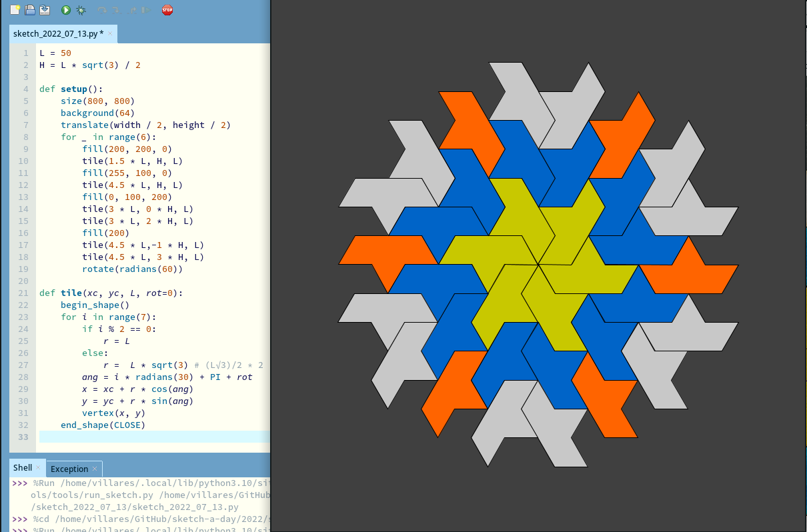Click 'fill(255, 100, 0)' line
The height and width of the screenshot is (532, 807).
(x=127, y=173)
